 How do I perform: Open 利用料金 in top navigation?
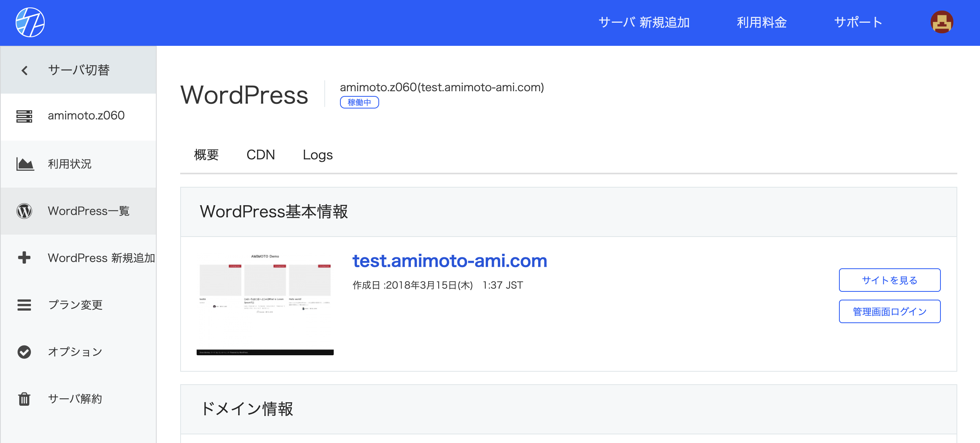click(x=762, y=22)
